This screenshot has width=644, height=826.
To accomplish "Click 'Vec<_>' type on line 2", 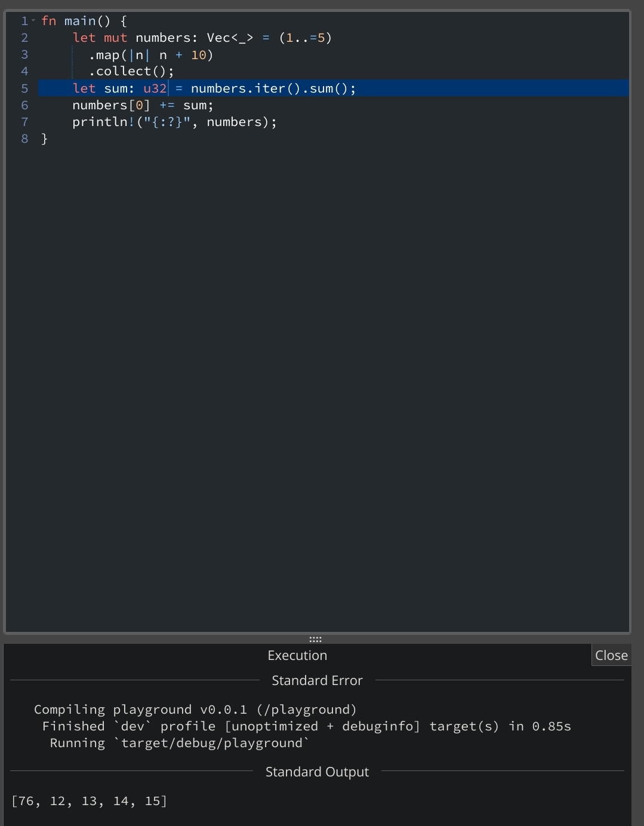I will 230,38.
